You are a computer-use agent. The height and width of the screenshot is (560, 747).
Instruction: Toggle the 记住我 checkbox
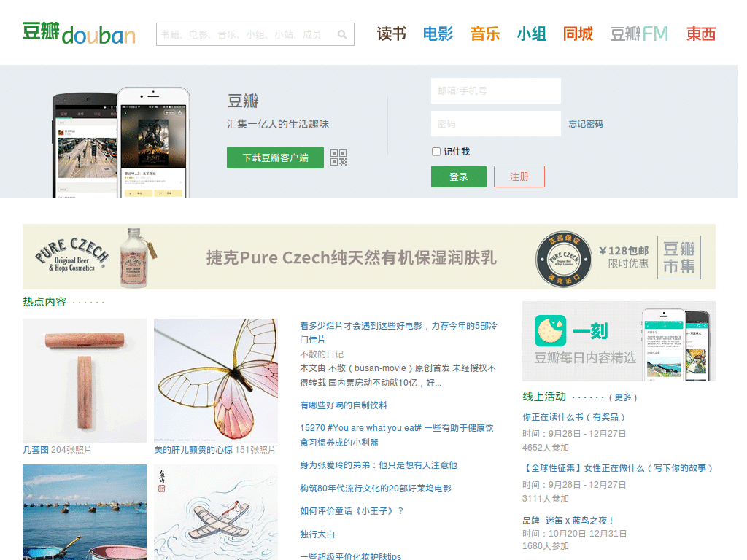(x=436, y=152)
